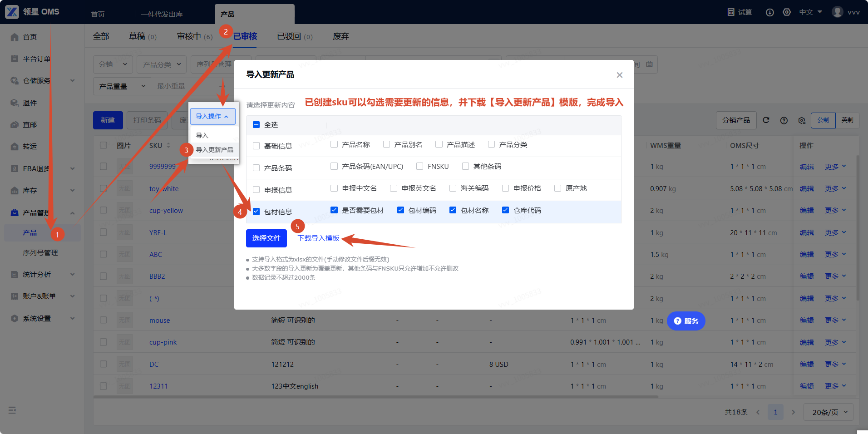Open the 分销 filter dropdown
This screenshot has height=434, width=868.
tap(113, 64)
